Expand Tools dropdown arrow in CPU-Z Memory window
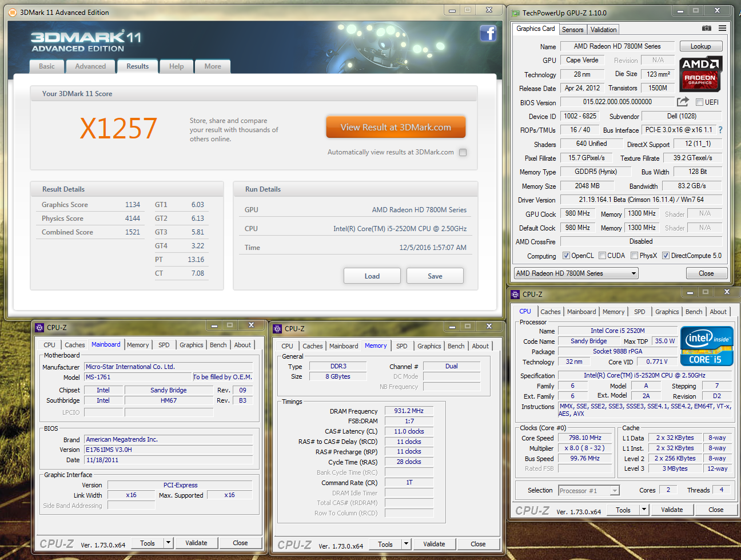Viewport: 741px width, 560px height. point(406,545)
